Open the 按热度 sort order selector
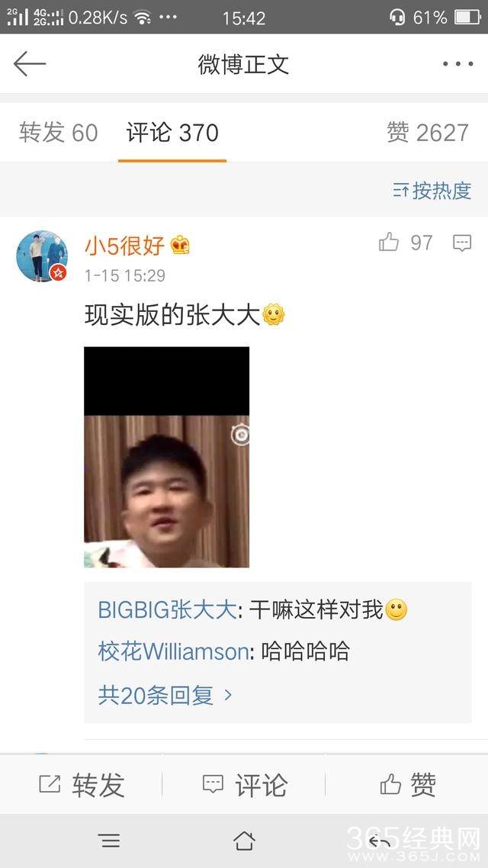The height and width of the screenshot is (868, 488). (432, 191)
